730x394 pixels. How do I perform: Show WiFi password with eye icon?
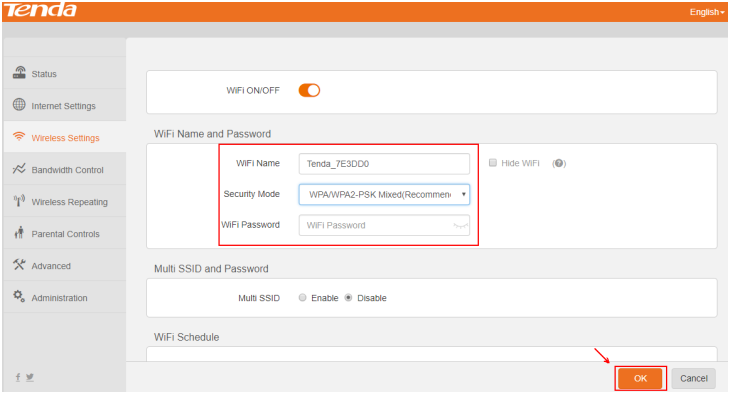pyautogui.click(x=460, y=225)
